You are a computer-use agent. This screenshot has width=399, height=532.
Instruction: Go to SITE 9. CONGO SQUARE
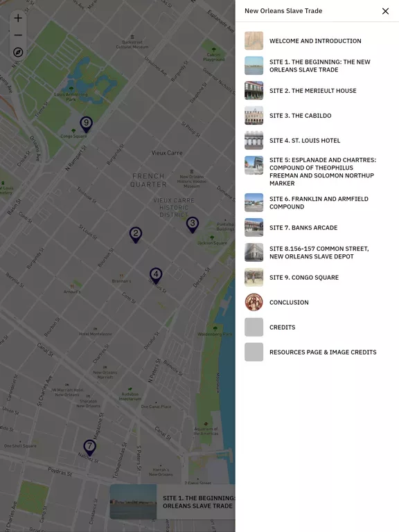[304, 278]
